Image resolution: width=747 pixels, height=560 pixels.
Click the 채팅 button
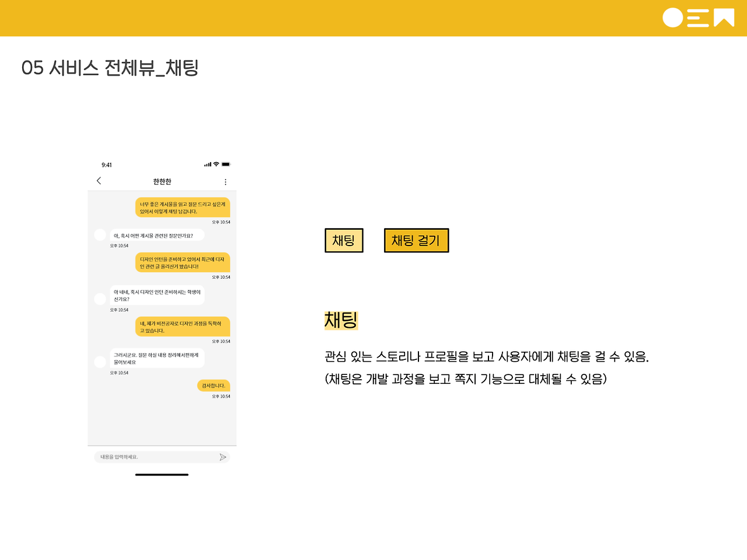point(343,240)
